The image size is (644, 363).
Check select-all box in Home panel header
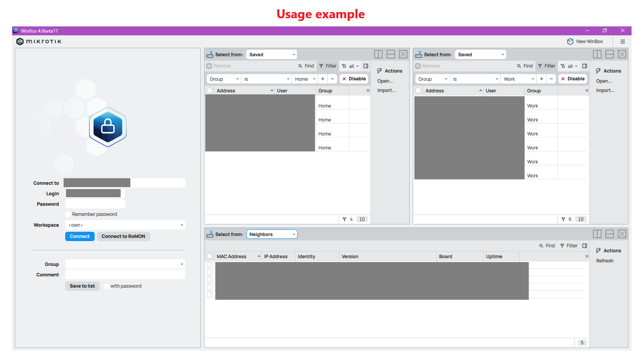209,90
